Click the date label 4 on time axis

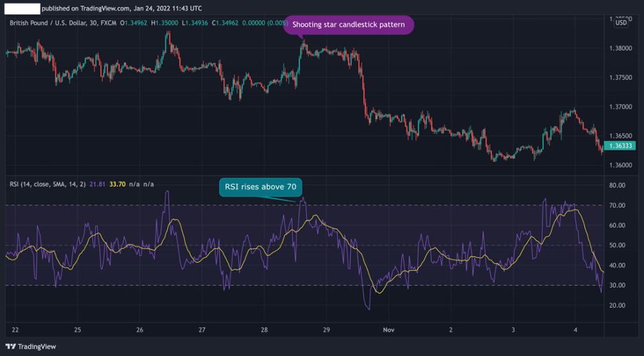[x=575, y=330]
